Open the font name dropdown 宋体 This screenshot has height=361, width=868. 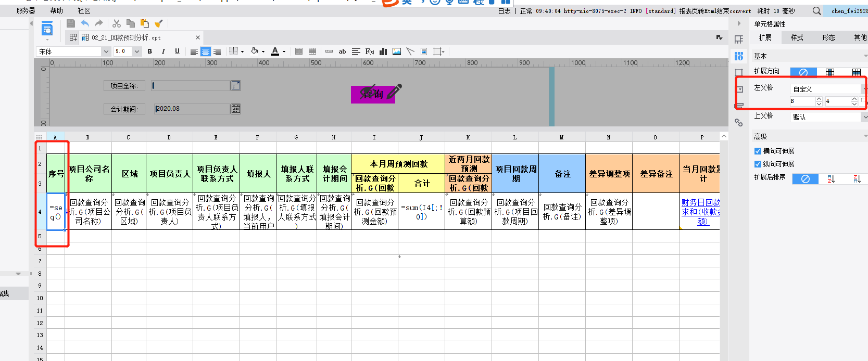coord(106,51)
